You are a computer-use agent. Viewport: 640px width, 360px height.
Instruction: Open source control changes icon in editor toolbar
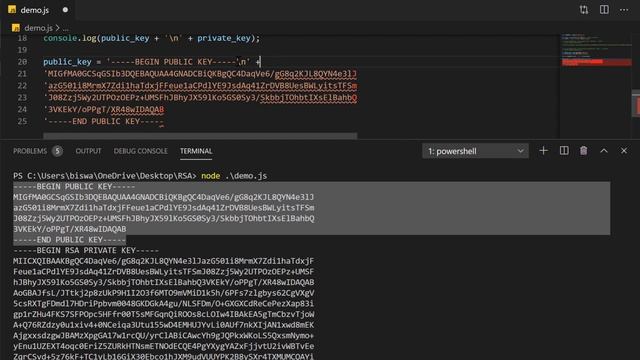[584, 10]
